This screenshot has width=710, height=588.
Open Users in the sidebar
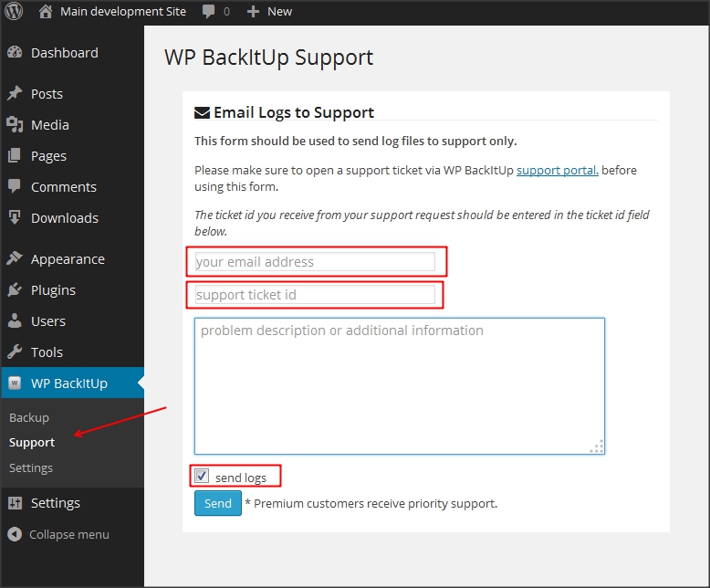[48, 321]
